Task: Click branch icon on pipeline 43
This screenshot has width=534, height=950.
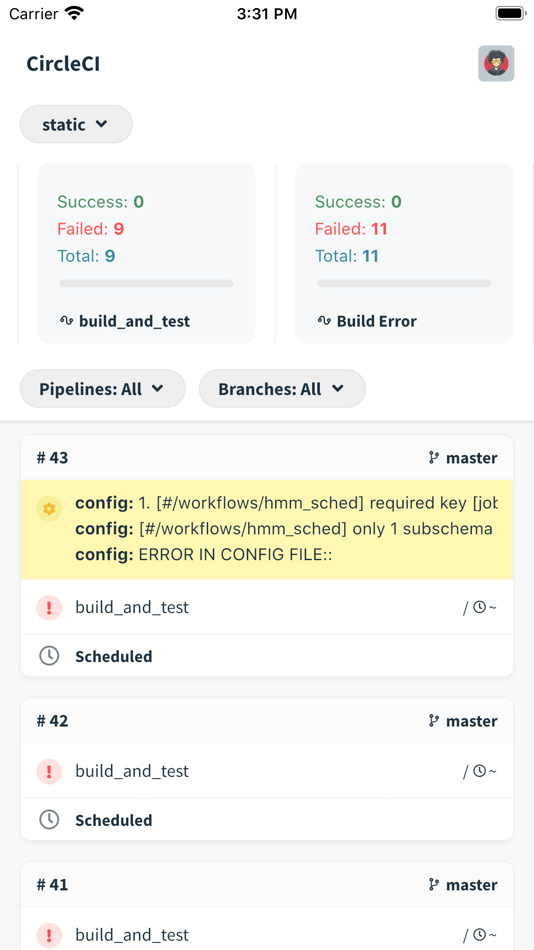Action: pos(434,458)
